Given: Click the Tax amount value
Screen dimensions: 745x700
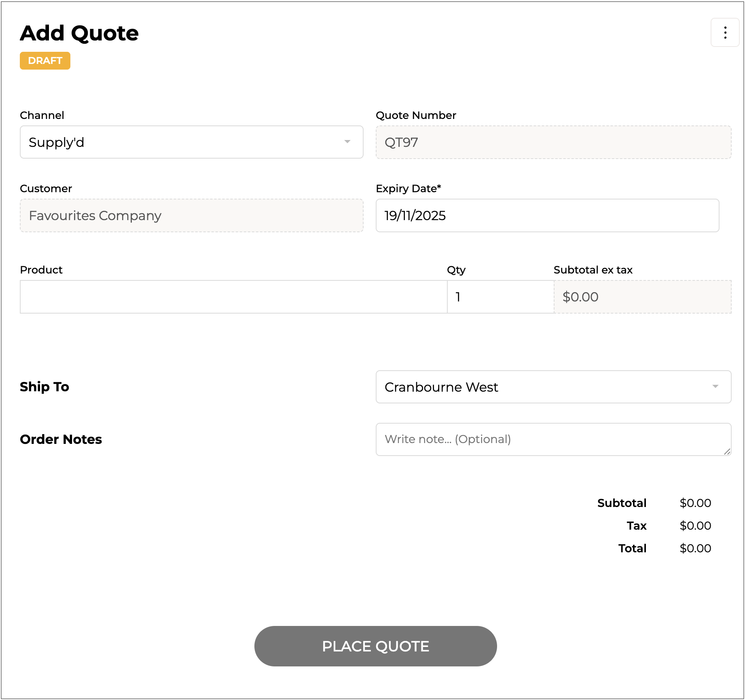Looking at the screenshot, I should (x=695, y=526).
